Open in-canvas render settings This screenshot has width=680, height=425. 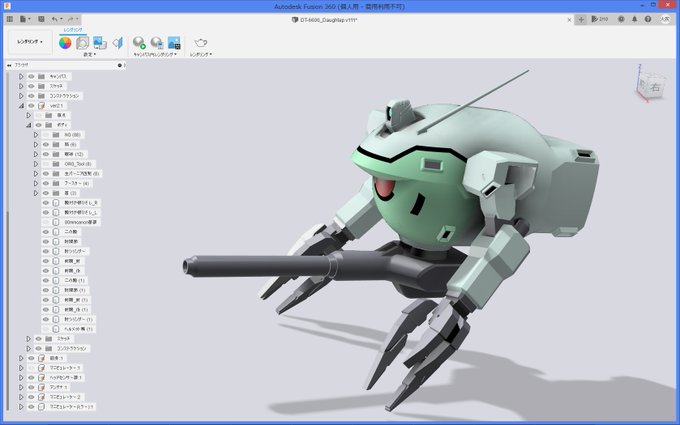coord(157,42)
